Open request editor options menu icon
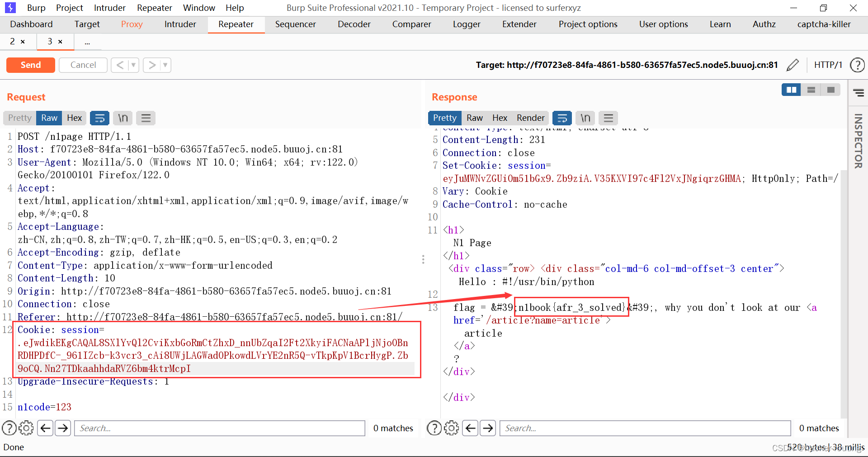868x457 pixels. (x=146, y=118)
